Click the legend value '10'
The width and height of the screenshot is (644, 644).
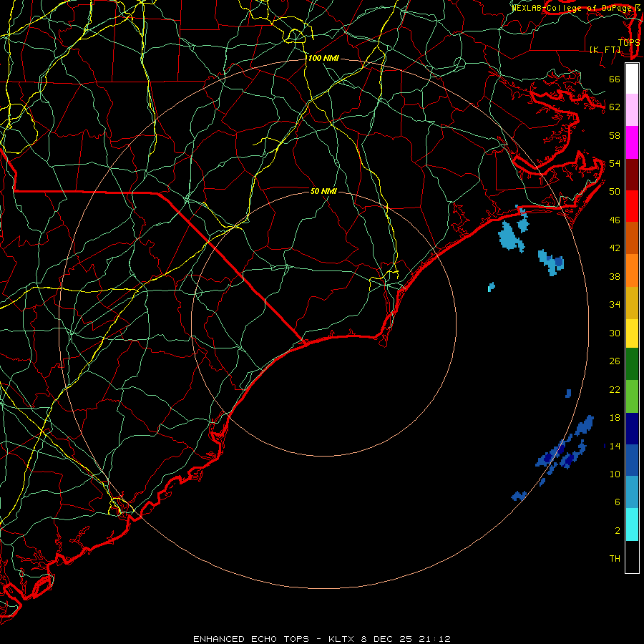click(x=615, y=474)
